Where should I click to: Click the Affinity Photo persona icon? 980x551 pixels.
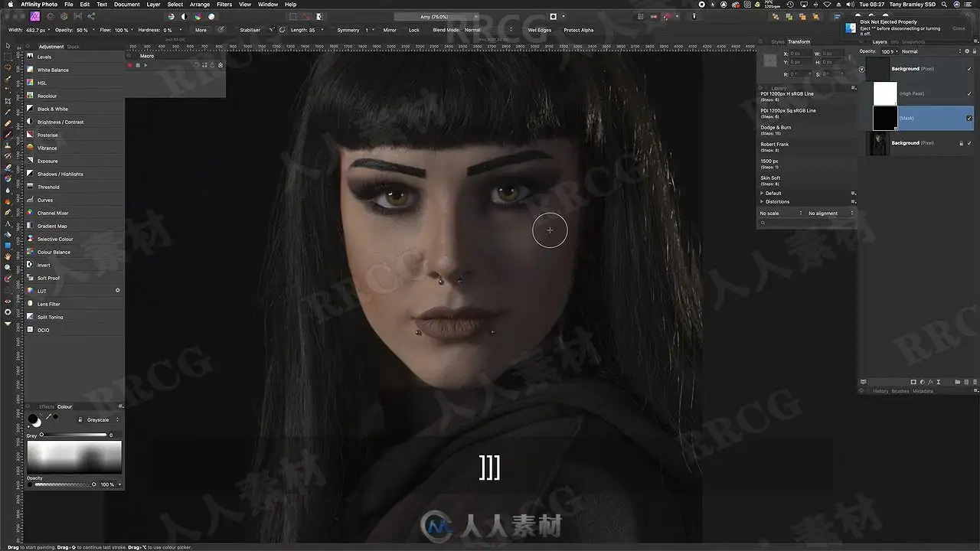tap(35, 16)
